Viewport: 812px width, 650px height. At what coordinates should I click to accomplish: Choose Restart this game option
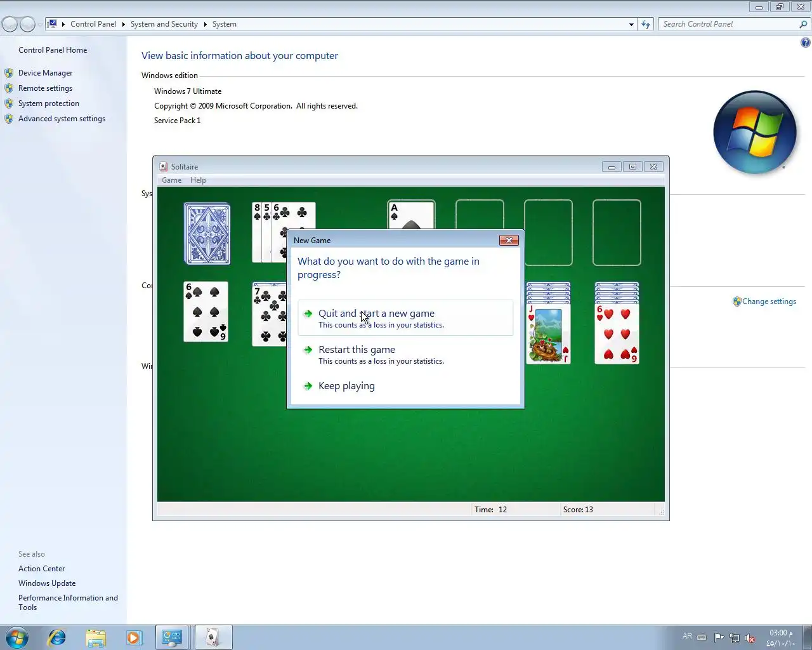click(x=405, y=354)
